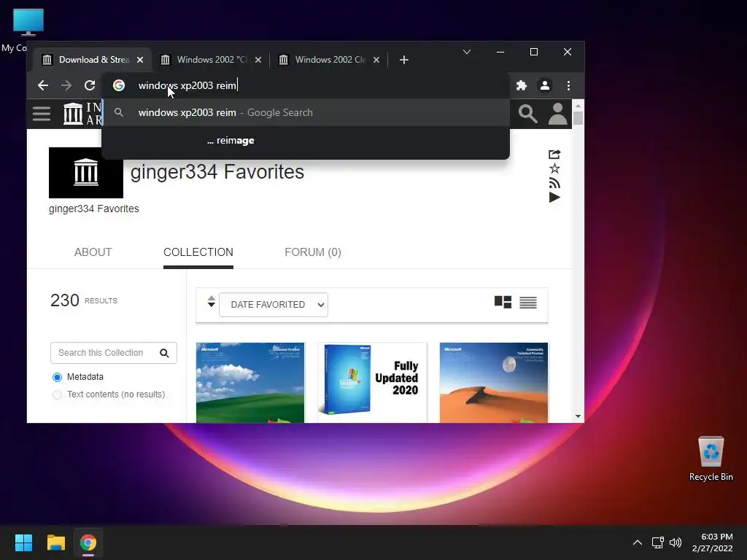Open the RSS feed icon

[554, 183]
